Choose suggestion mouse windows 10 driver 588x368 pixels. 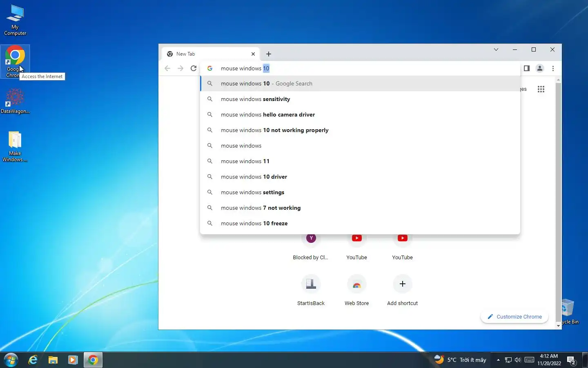click(x=360, y=177)
